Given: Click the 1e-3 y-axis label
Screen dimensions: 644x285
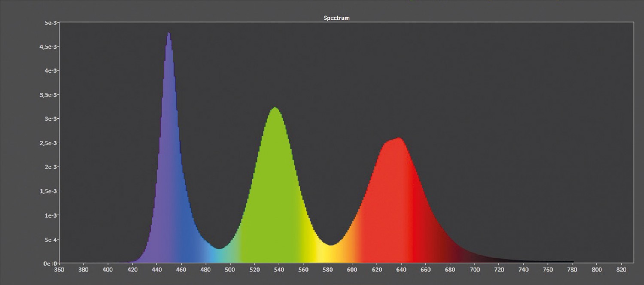Looking at the screenshot, I should [x=49, y=215].
